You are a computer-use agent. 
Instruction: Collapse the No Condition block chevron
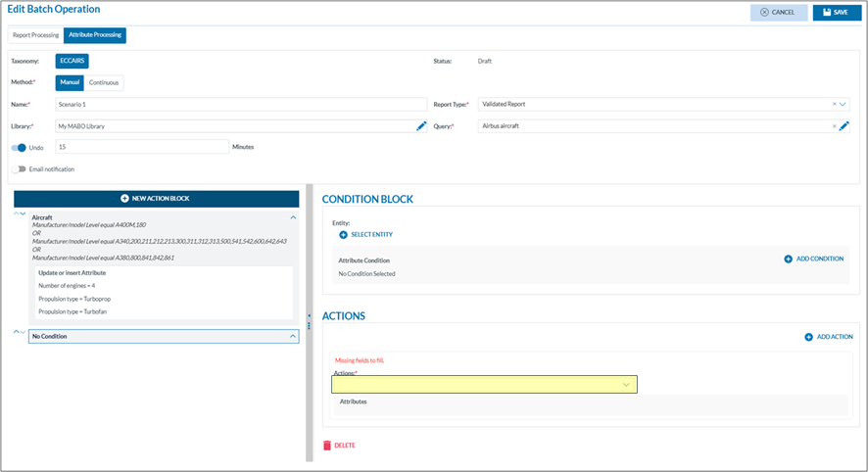(x=293, y=337)
